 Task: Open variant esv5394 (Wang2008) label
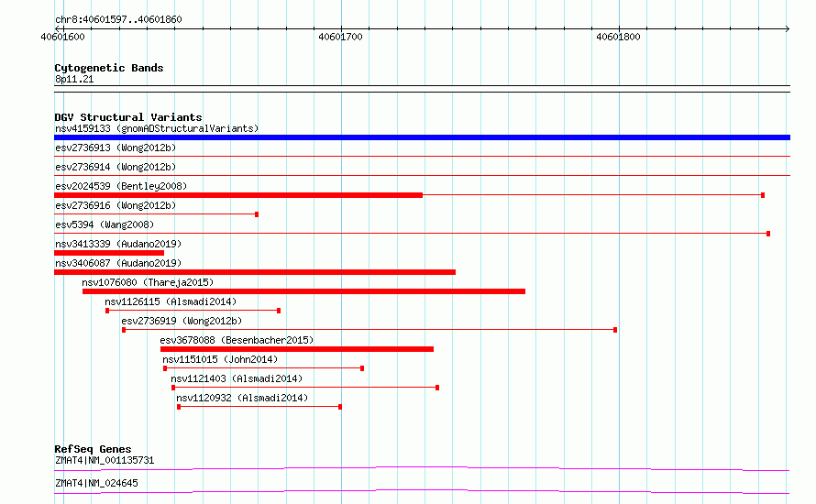[105, 225]
